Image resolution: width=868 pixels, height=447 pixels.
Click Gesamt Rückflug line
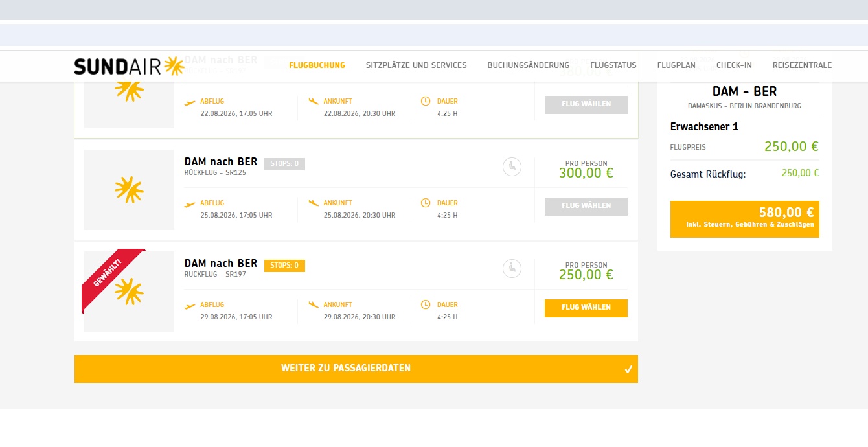(745, 174)
